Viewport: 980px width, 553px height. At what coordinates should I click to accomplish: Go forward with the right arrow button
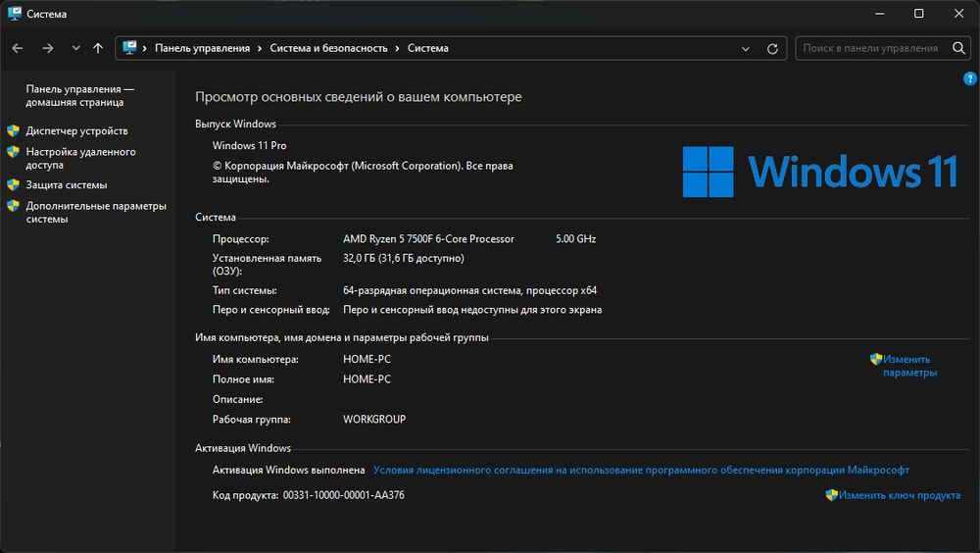[47, 48]
